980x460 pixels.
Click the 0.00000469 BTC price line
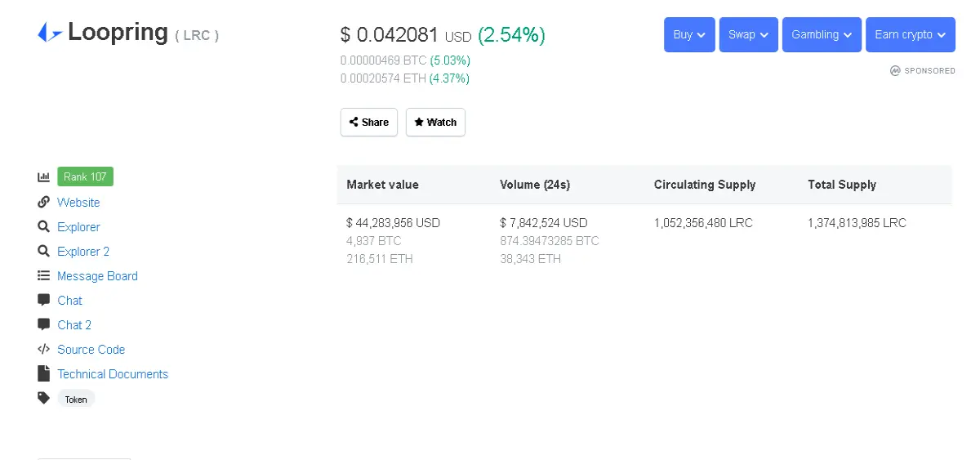pyautogui.click(x=405, y=60)
